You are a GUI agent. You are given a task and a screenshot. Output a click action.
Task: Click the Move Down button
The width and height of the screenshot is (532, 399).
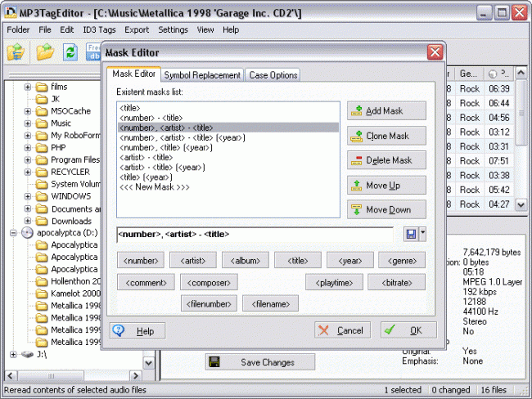(x=386, y=209)
